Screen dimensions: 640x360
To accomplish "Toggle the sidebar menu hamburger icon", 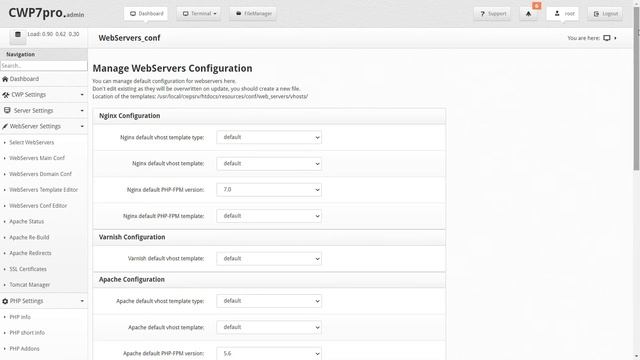I will (x=18, y=35).
